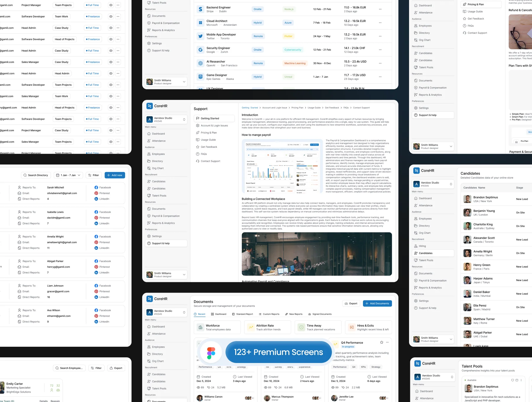Switch to the Standard Report tab
This screenshot has width=532, height=402.
click(x=242, y=314)
